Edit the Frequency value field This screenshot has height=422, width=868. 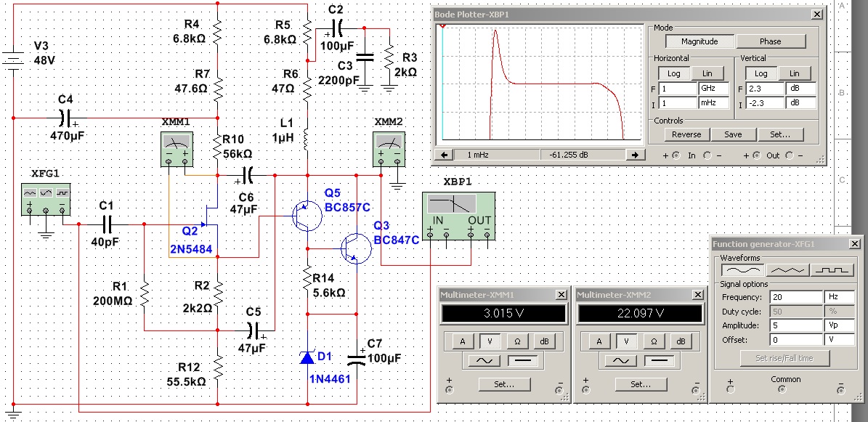click(796, 297)
